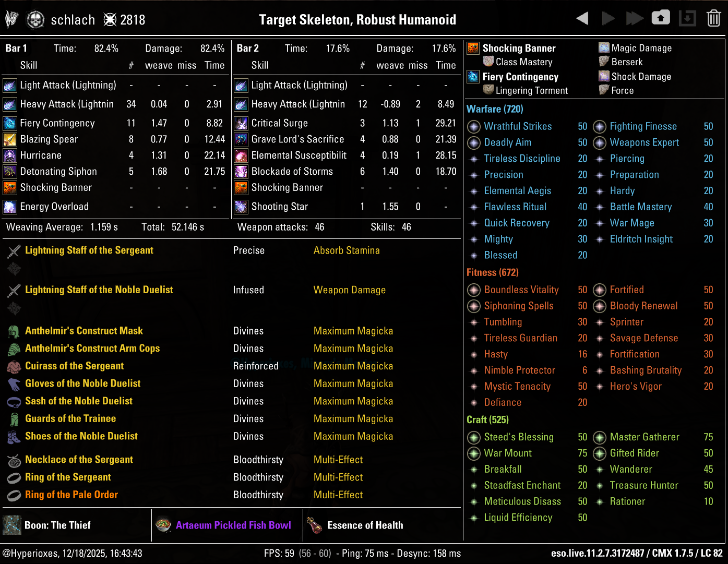
Task: Collapse the Fitness (672) section
Action: click(492, 272)
